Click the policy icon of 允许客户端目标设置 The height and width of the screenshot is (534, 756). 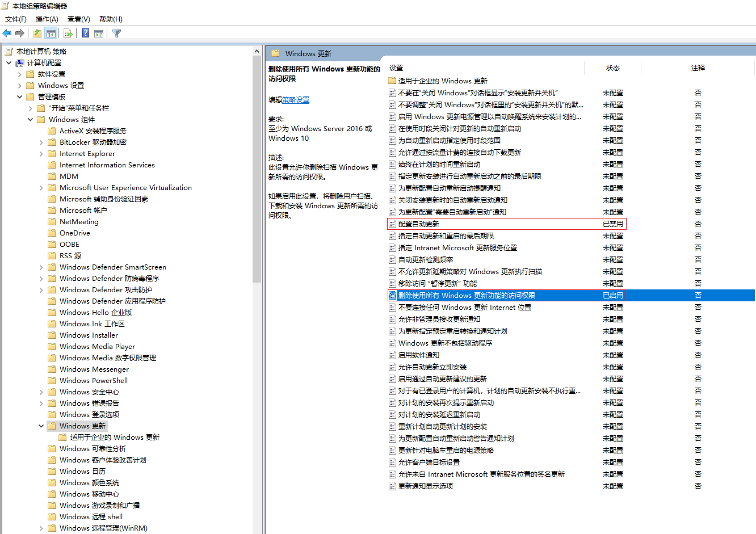click(x=392, y=462)
